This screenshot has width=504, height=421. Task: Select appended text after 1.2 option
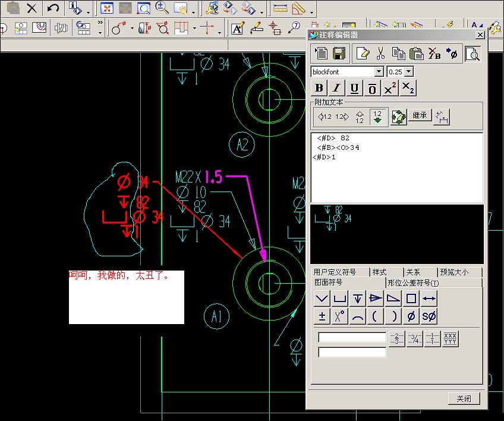click(x=342, y=117)
